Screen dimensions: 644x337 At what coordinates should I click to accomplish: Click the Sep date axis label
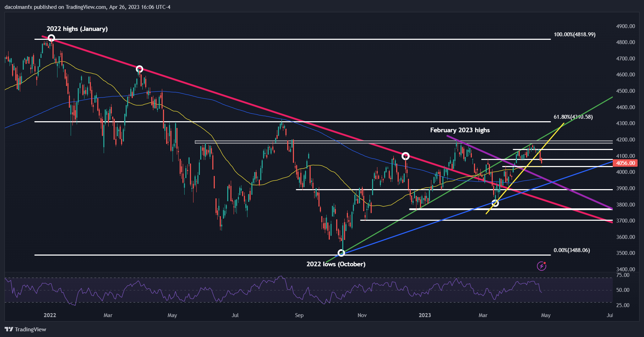(299, 315)
